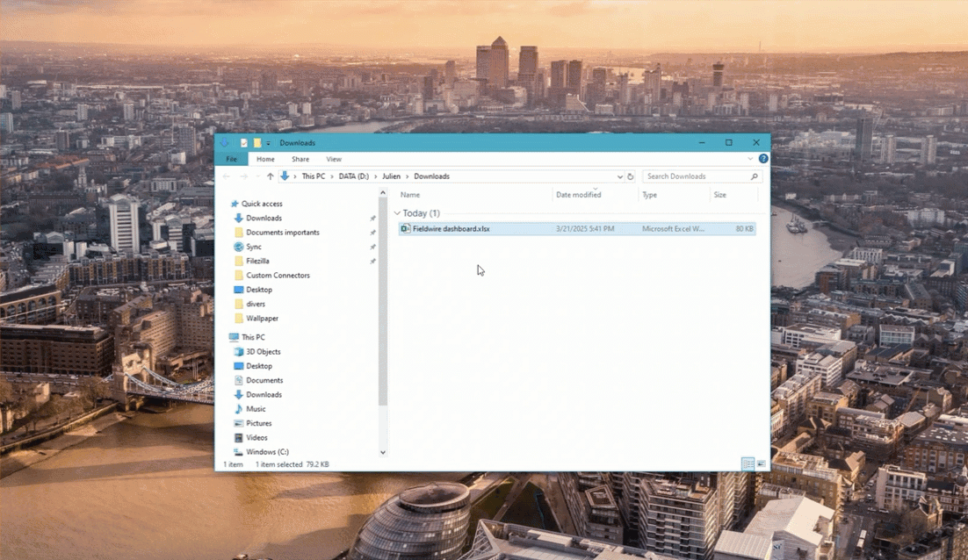The height and width of the screenshot is (560, 968).
Task: Select 3D Objects under This PC
Action: click(264, 351)
